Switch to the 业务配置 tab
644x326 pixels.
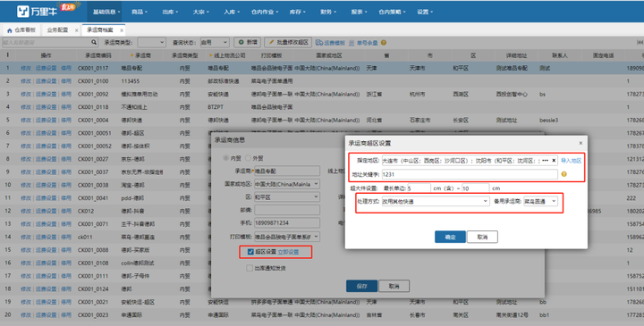(57, 30)
